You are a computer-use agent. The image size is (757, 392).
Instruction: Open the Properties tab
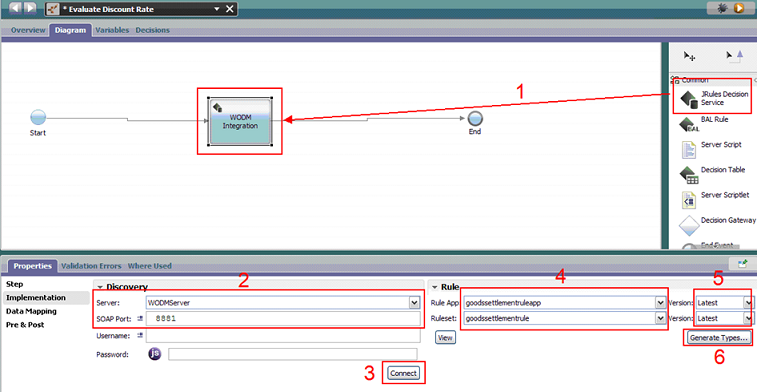click(x=32, y=266)
